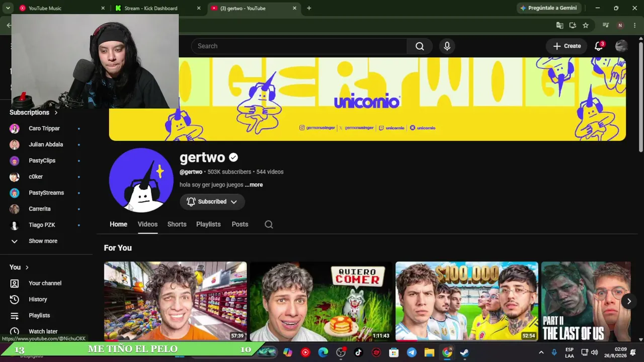Click the Create button
Viewport: 644px width, 362px height.
click(567, 46)
